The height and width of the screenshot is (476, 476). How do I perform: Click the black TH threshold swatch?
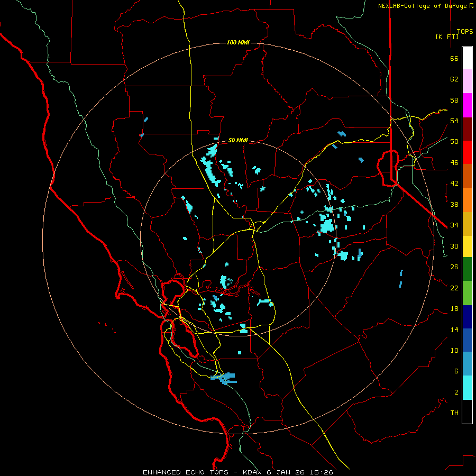[467, 411]
